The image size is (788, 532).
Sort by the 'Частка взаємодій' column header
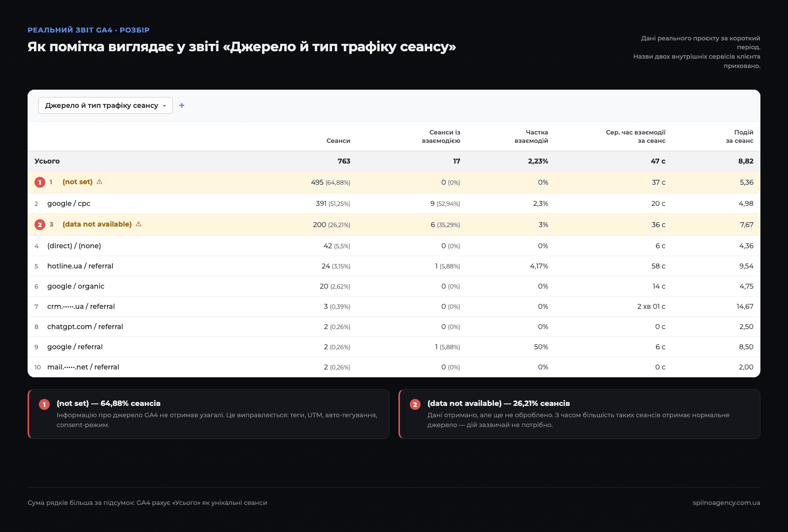coord(531,136)
